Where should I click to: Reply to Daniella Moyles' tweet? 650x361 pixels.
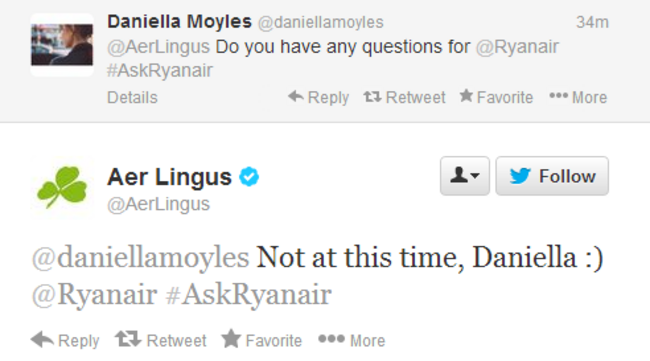318,97
